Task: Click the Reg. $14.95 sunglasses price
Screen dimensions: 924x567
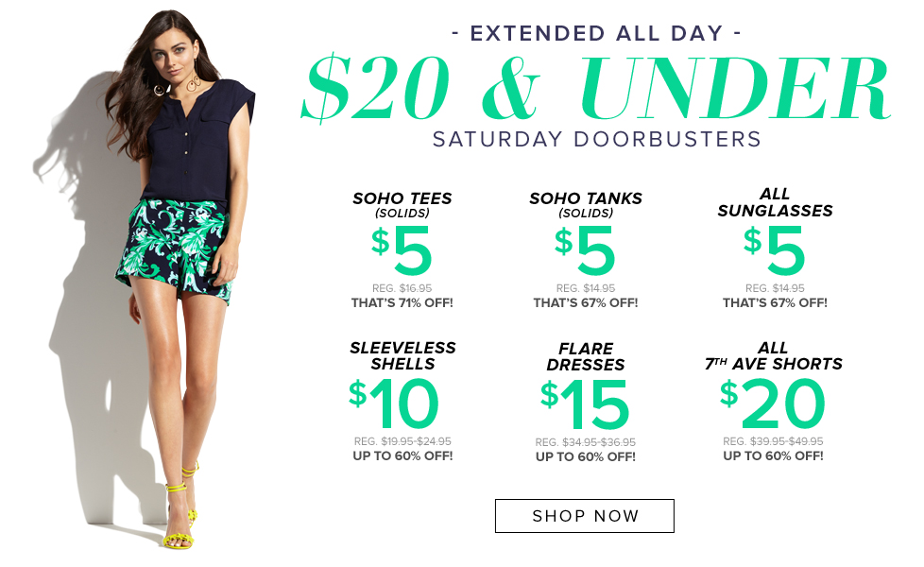Action: pos(775,288)
